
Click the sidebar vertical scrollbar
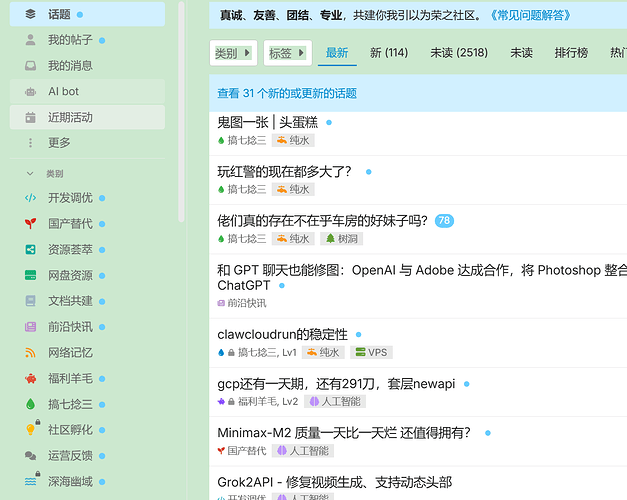(182, 112)
